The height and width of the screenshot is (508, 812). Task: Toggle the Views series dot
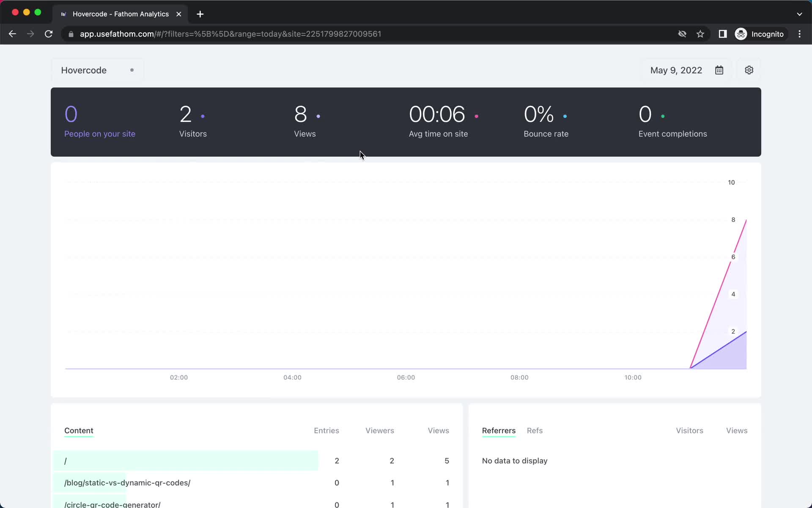[x=318, y=116]
